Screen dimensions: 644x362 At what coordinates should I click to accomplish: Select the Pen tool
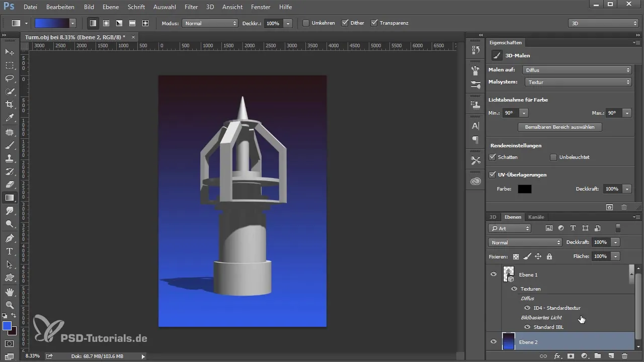point(10,238)
